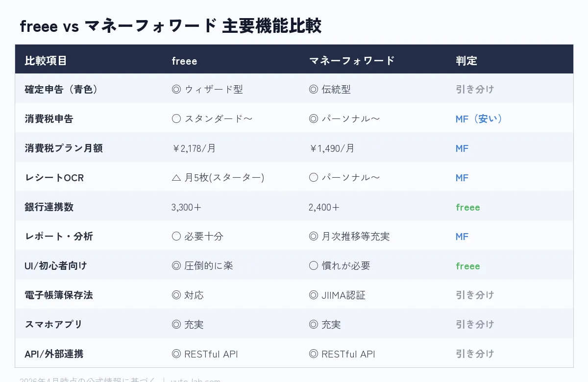The width and height of the screenshot is (588, 382).
Task: Select the MF（安い）verdict in 消費税申告 row
Action: (479, 119)
